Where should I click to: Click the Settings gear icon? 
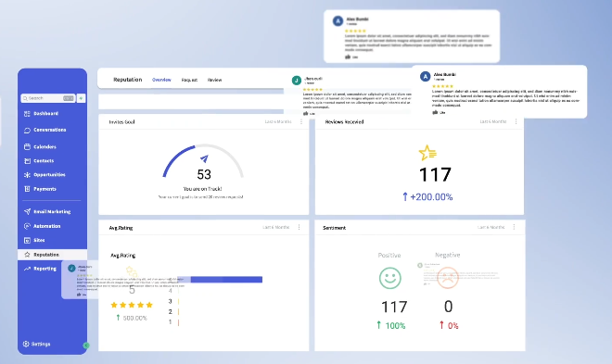(26, 344)
